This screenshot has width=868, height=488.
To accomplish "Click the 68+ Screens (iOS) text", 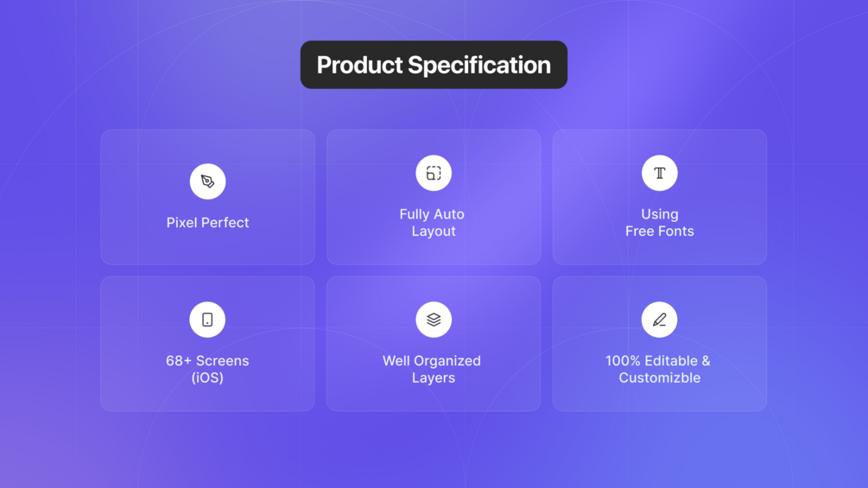I will tap(207, 369).
